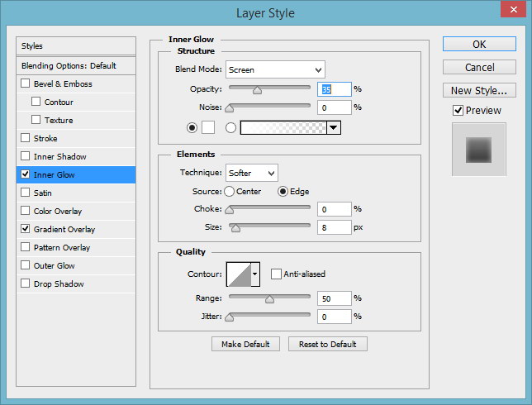Enable the Bevel & Emboss checkbox

coord(25,83)
